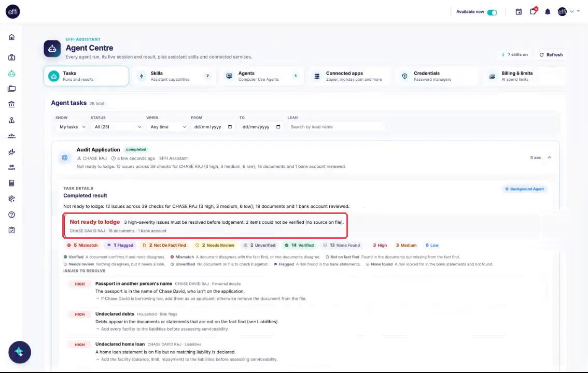This screenshot has width=588, height=373.
Task: Filter by the 5 Mismatch chip
Action: (x=82, y=245)
